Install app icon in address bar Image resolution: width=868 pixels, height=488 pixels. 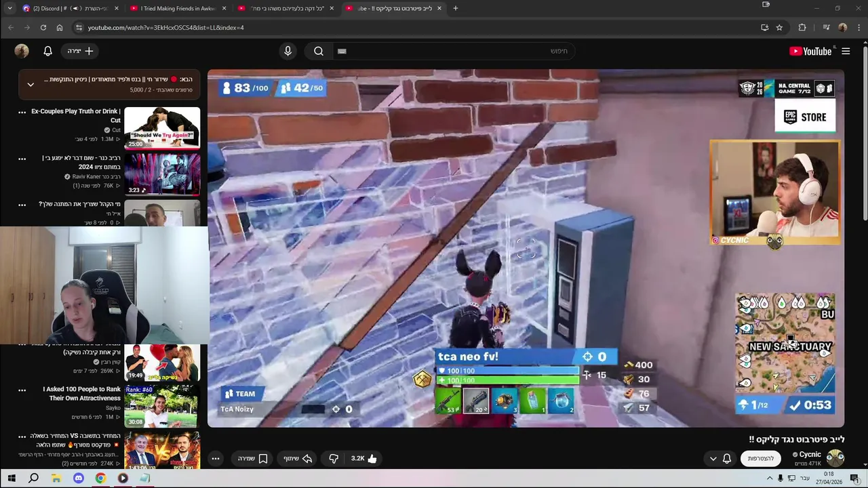click(x=764, y=27)
